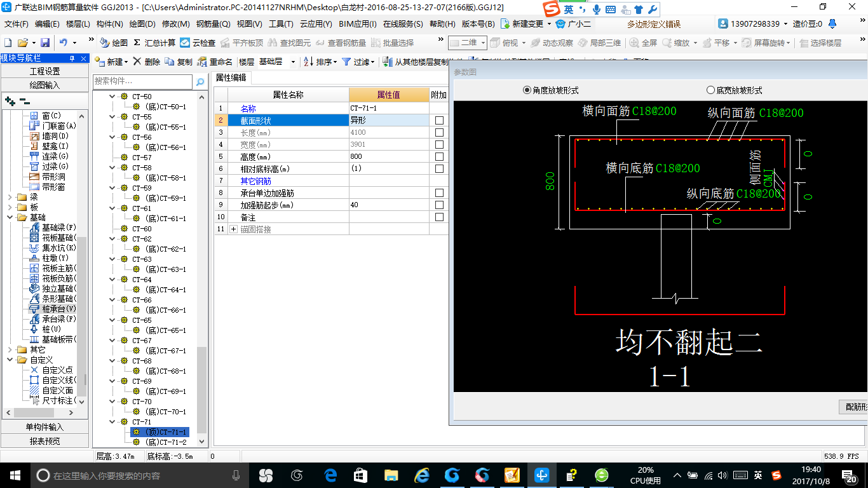This screenshot has width=868, height=488.
Task: Click the collapse-all minus icon in navigator
Action: point(25,101)
